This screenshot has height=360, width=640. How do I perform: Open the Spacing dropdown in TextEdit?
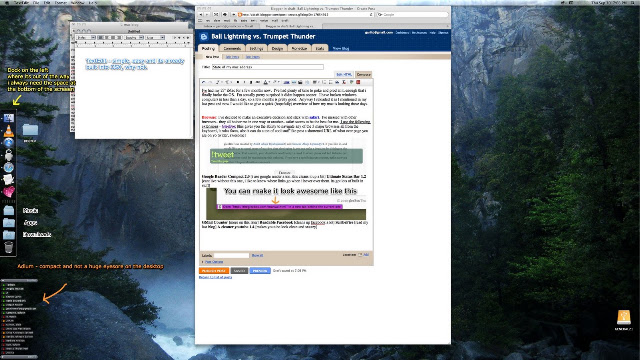point(134,38)
